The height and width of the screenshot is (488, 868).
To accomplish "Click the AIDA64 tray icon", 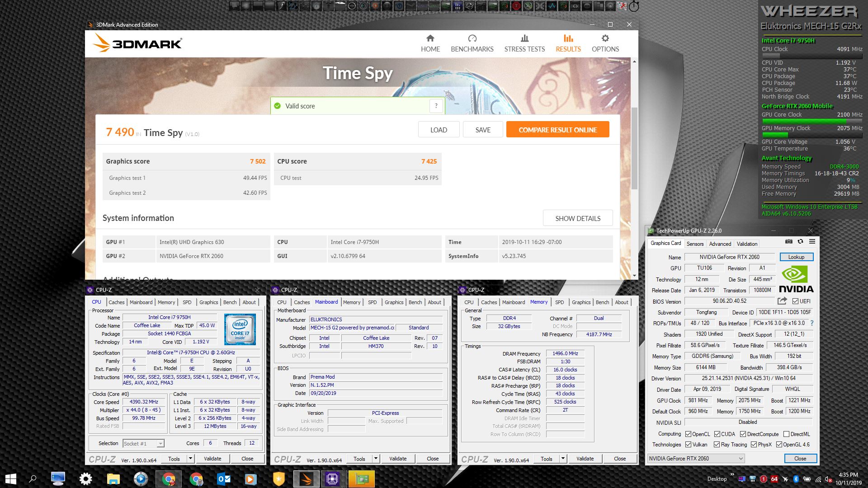I will (774, 479).
